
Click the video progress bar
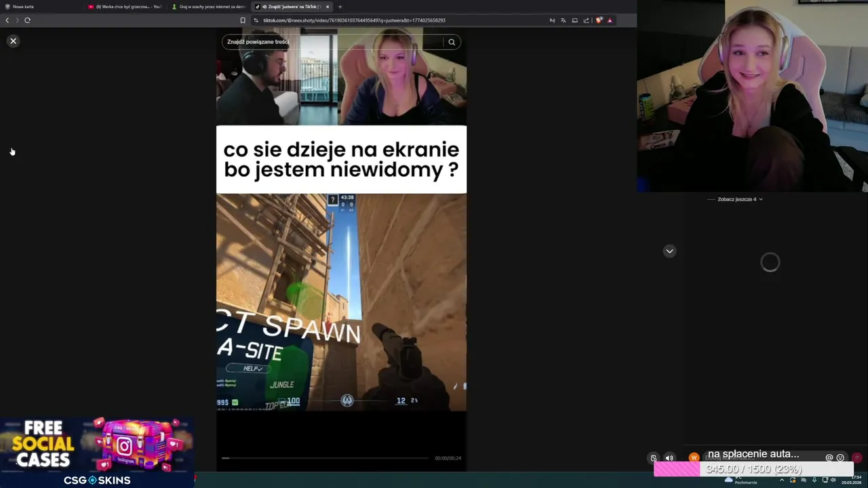[x=325, y=458]
